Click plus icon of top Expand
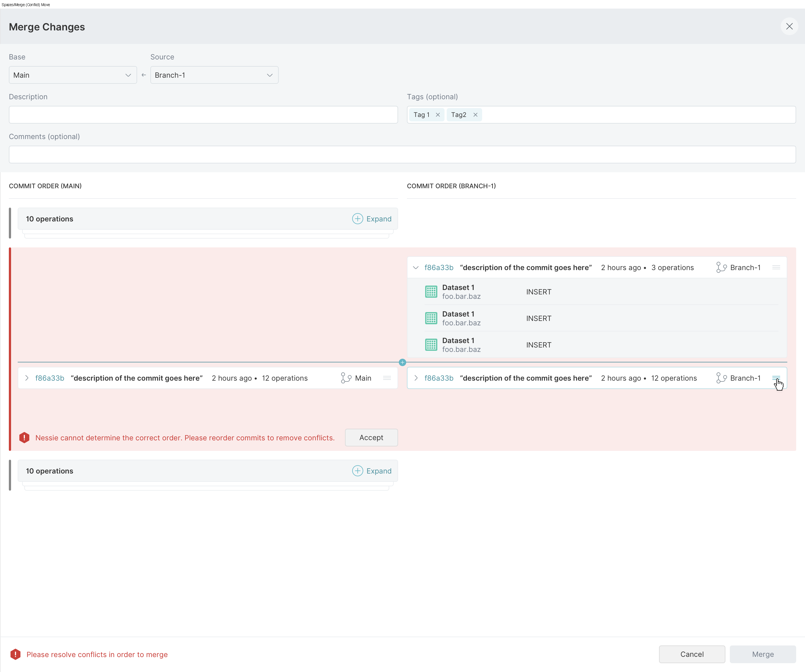The image size is (805, 672). pos(357,219)
